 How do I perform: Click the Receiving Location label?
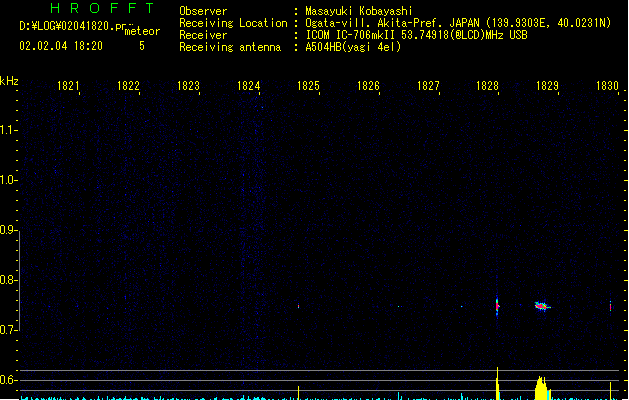pyautogui.click(x=233, y=23)
